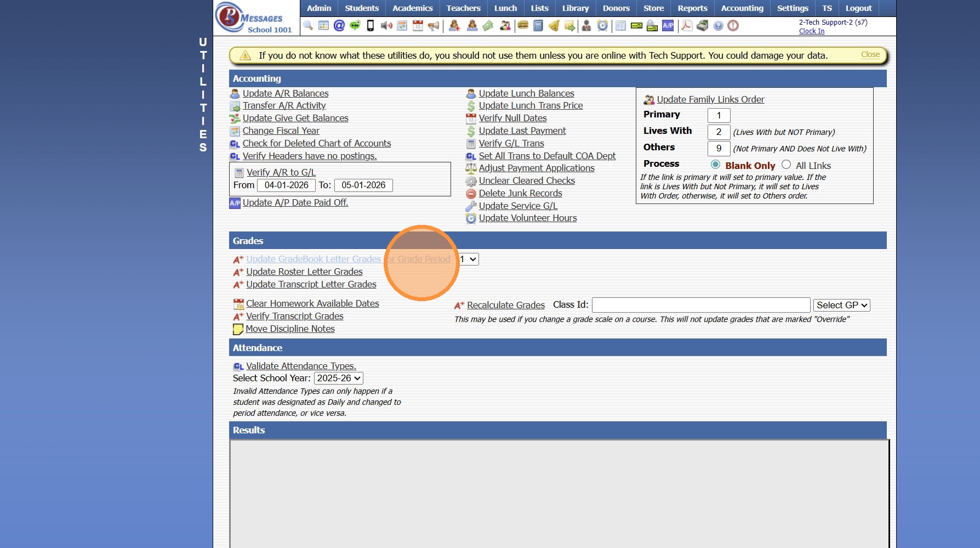
Task: Click the magnifying glass search icon
Action: (308, 26)
